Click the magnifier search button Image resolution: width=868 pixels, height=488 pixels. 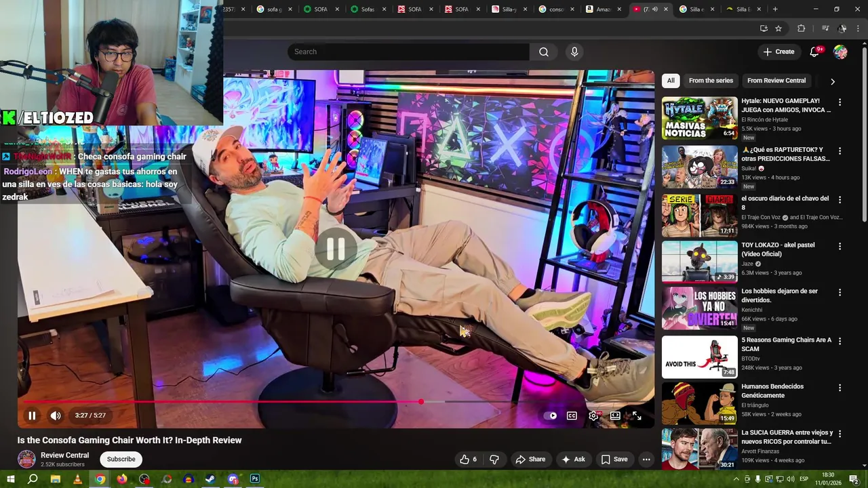coord(544,52)
